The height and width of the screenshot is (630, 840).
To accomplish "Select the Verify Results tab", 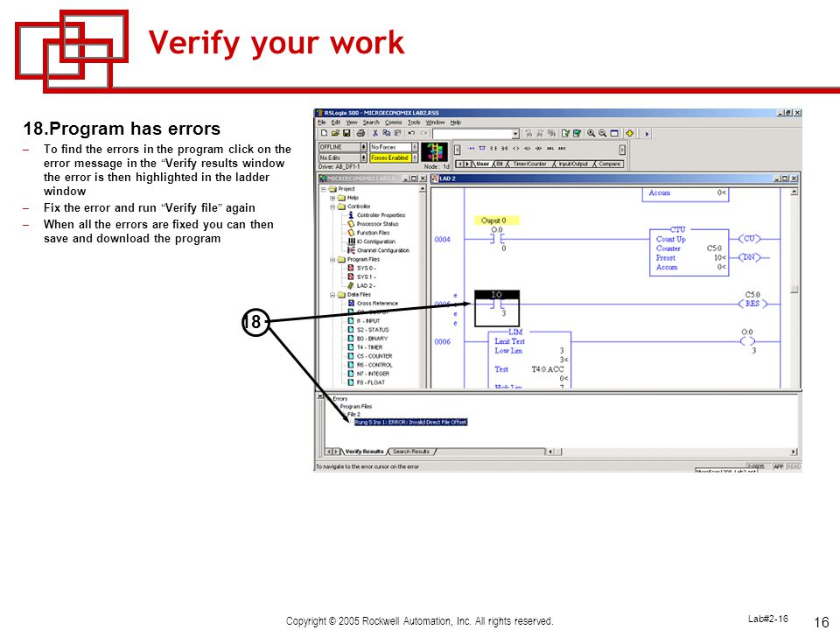I will click(364, 451).
